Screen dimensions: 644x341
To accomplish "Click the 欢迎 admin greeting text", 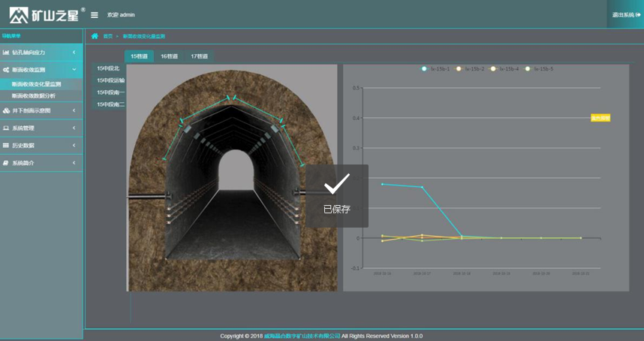I will click(x=121, y=15).
